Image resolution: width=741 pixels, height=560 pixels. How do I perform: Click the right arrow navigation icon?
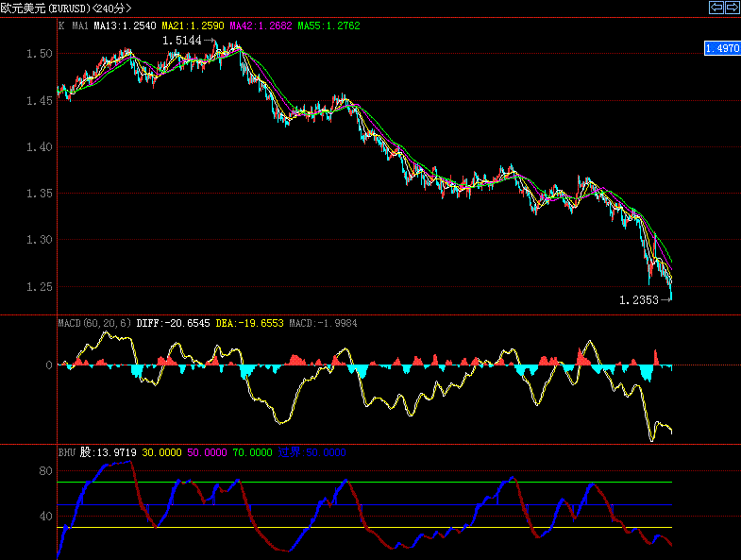[x=732, y=8]
